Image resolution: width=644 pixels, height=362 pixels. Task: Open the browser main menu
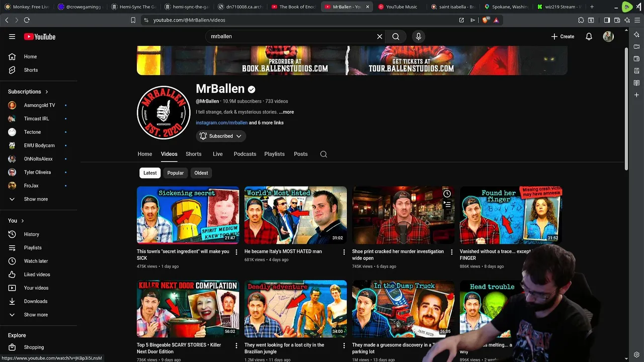pos(637,20)
